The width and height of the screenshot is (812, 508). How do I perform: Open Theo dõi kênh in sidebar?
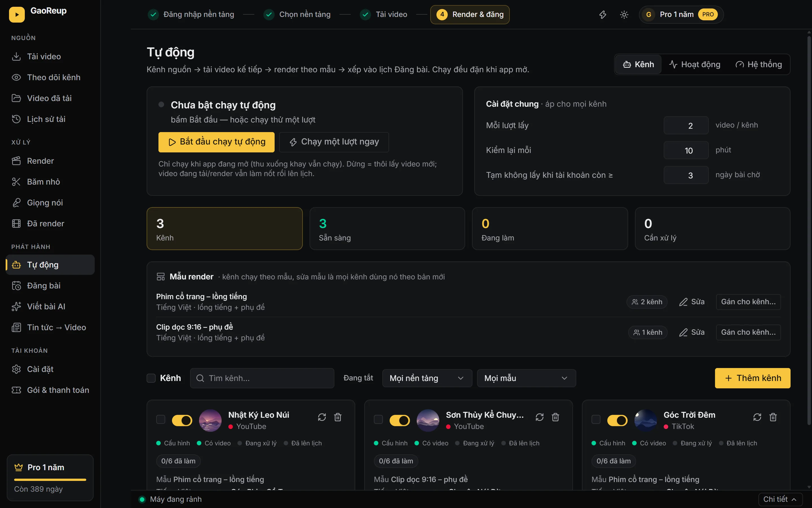point(50,77)
